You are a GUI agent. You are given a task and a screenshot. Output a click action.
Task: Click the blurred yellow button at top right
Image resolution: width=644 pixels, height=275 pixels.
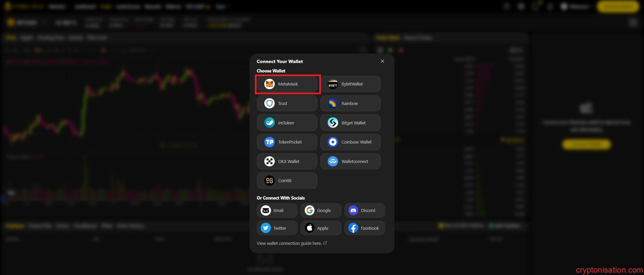click(x=618, y=6)
